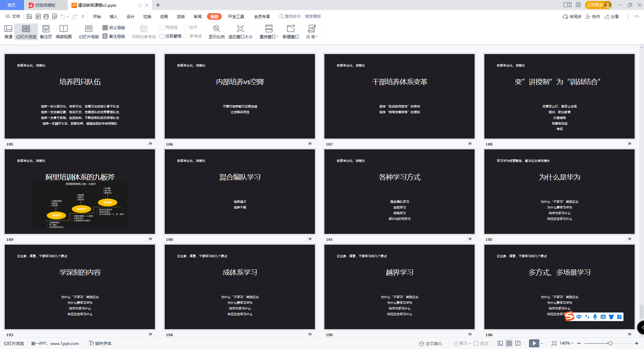
Task: Click the print icon in toolbar
Action: (x=46, y=16)
